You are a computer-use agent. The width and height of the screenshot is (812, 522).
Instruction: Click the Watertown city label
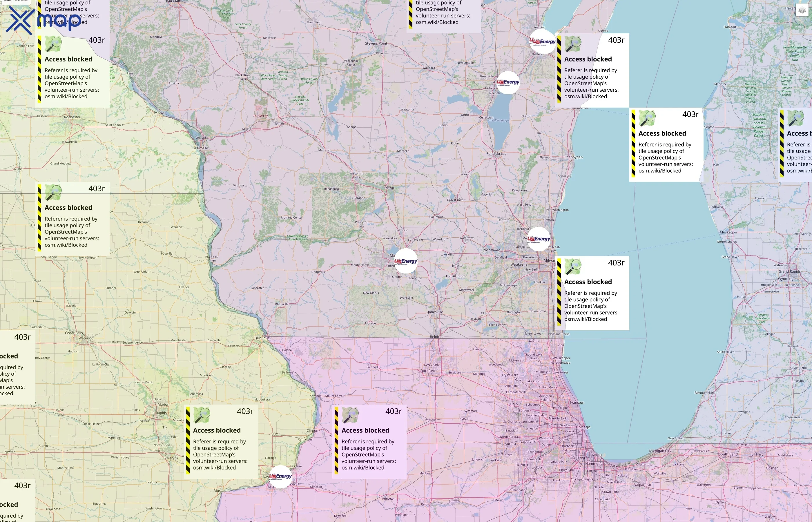[467, 238]
